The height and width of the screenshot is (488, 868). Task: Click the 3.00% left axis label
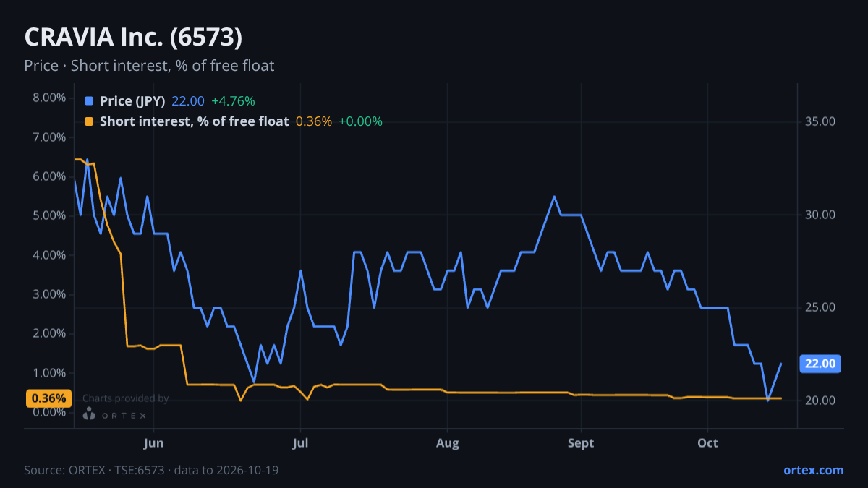(49, 294)
